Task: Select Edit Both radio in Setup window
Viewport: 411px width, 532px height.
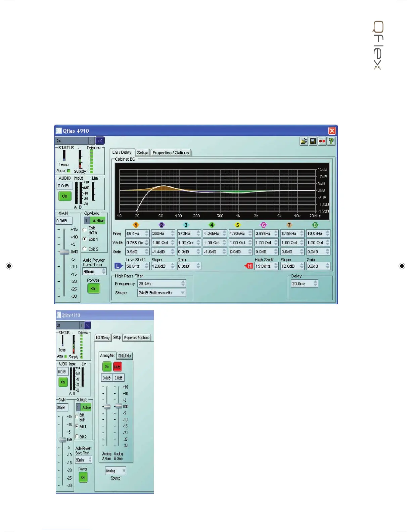Action: (77, 417)
